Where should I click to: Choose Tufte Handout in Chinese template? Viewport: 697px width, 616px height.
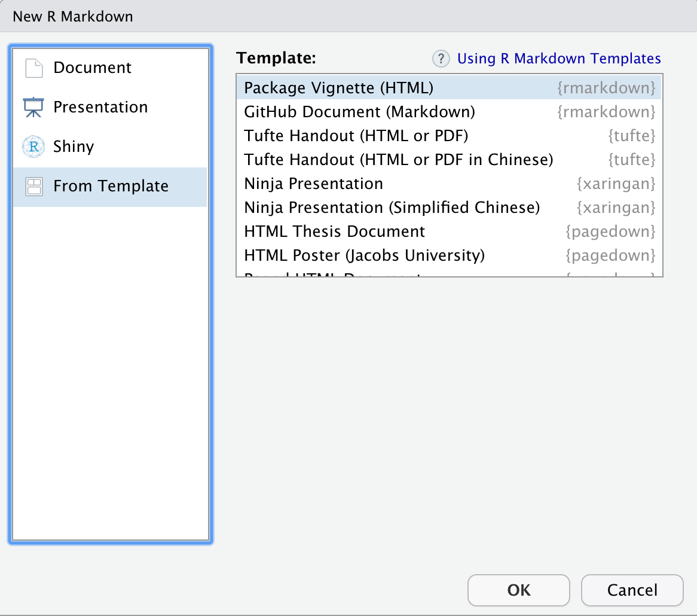coord(450,160)
